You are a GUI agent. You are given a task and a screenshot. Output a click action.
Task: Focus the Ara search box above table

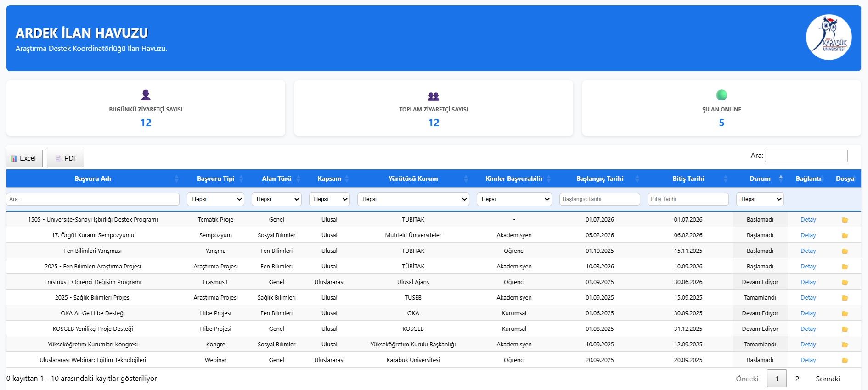[806, 156]
